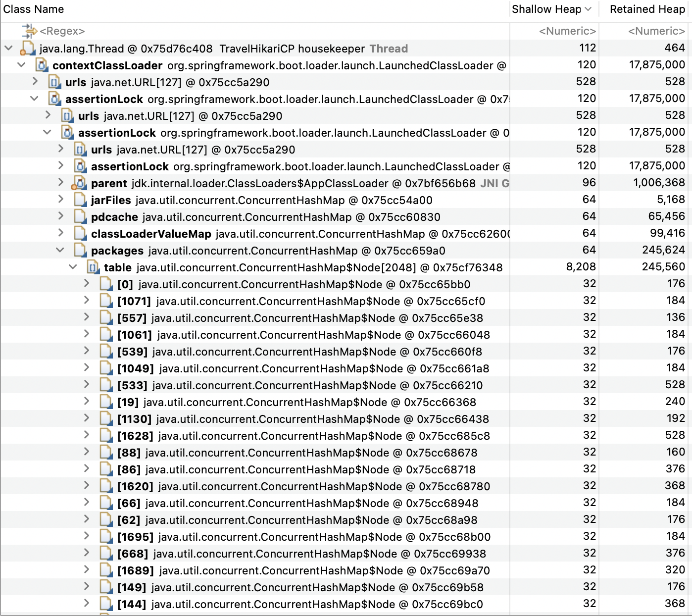692x616 pixels.
Task: Click the parent AppClassLoader icon
Action: pos(79,183)
